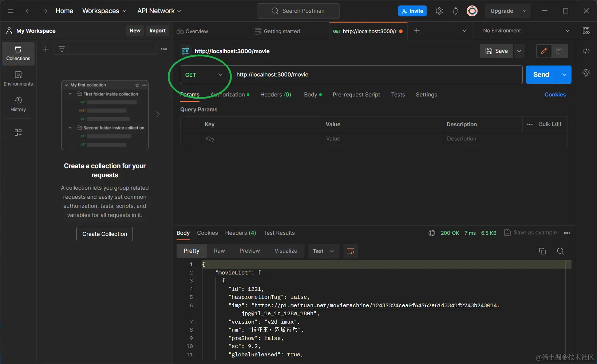Open the settings gear icon
597x364 pixels.
[439, 11]
